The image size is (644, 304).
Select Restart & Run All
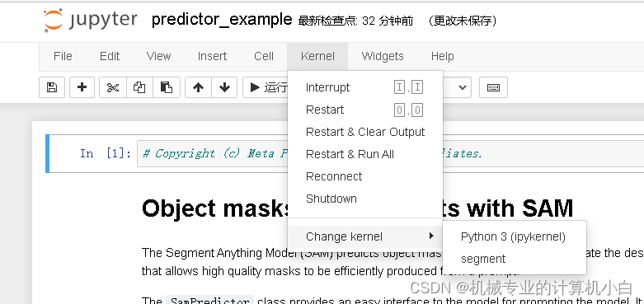(x=365, y=154)
